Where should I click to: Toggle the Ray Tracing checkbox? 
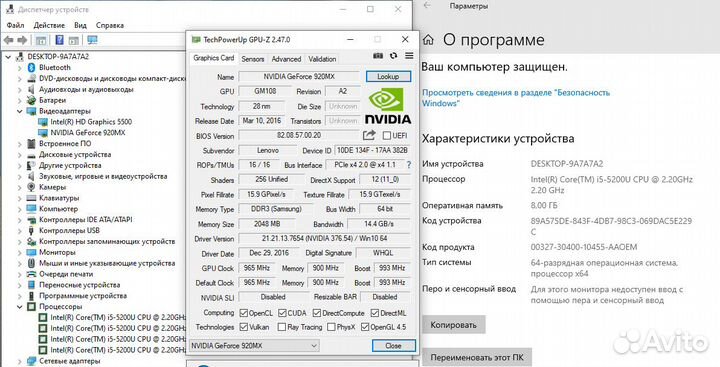coord(281,327)
